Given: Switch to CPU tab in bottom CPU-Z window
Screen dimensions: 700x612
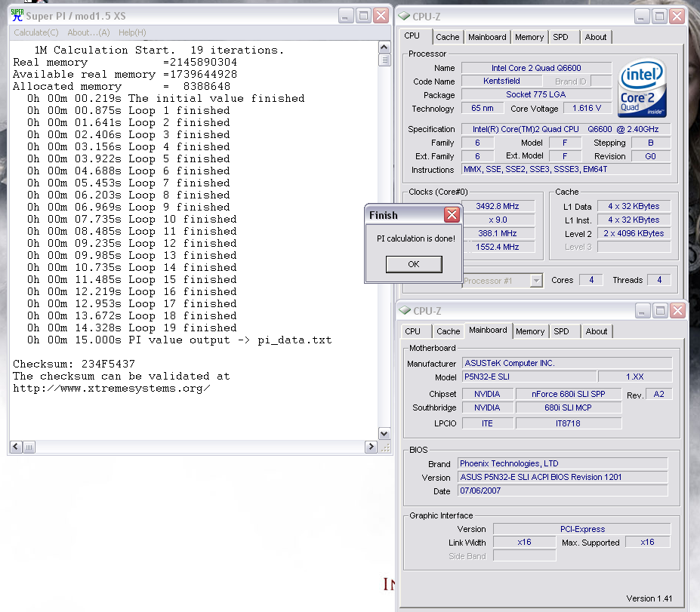Looking at the screenshot, I should click(412, 331).
